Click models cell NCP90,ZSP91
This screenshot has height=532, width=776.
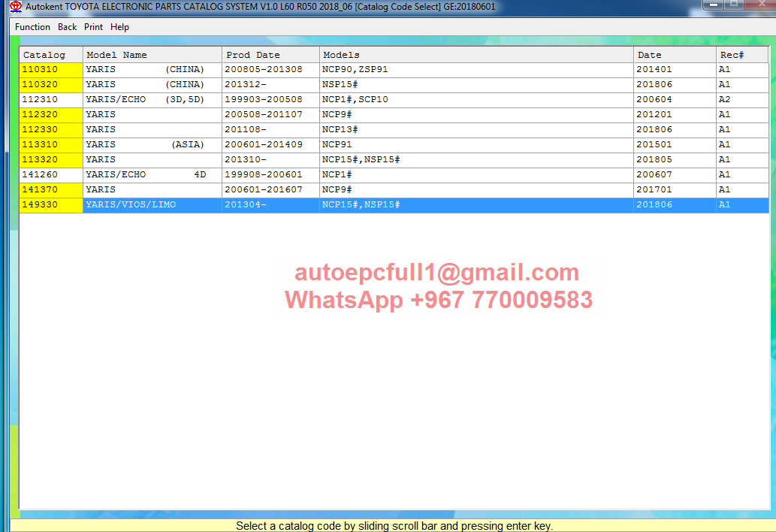click(x=476, y=69)
